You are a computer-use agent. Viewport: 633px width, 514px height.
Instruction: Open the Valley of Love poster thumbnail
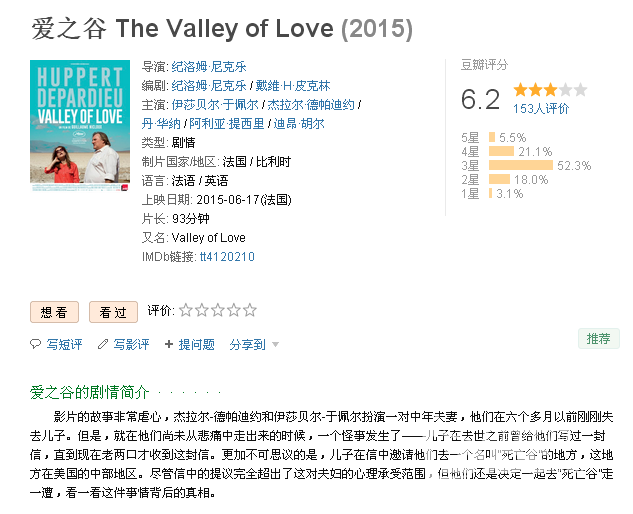pos(80,126)
